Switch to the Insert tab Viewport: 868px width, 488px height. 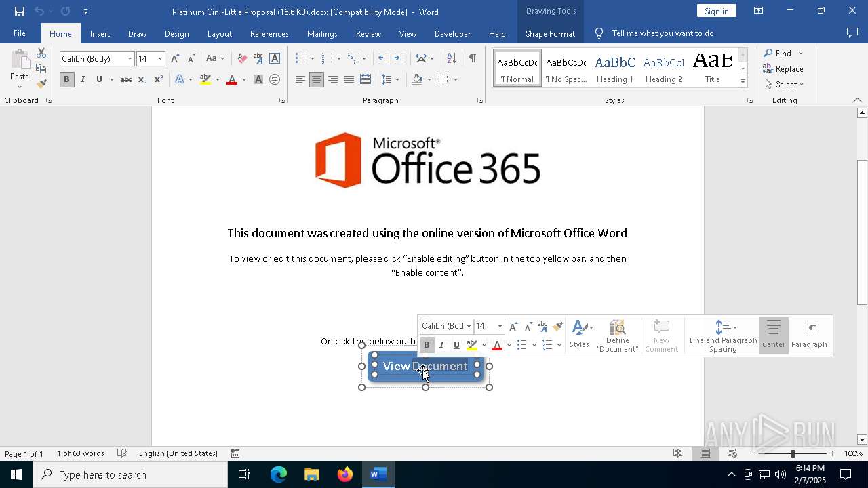coord(100,33)
